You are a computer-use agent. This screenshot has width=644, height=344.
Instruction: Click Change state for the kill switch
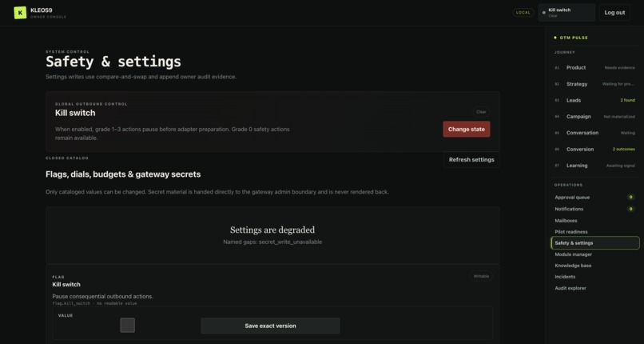click(x=466, y=129)
